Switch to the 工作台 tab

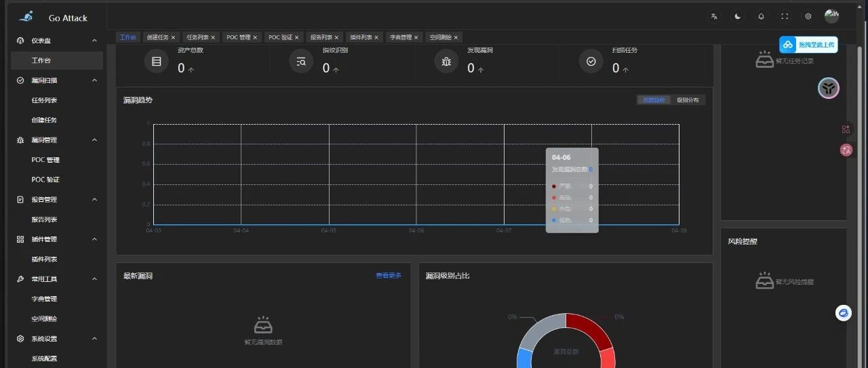(x=127, y=37)
